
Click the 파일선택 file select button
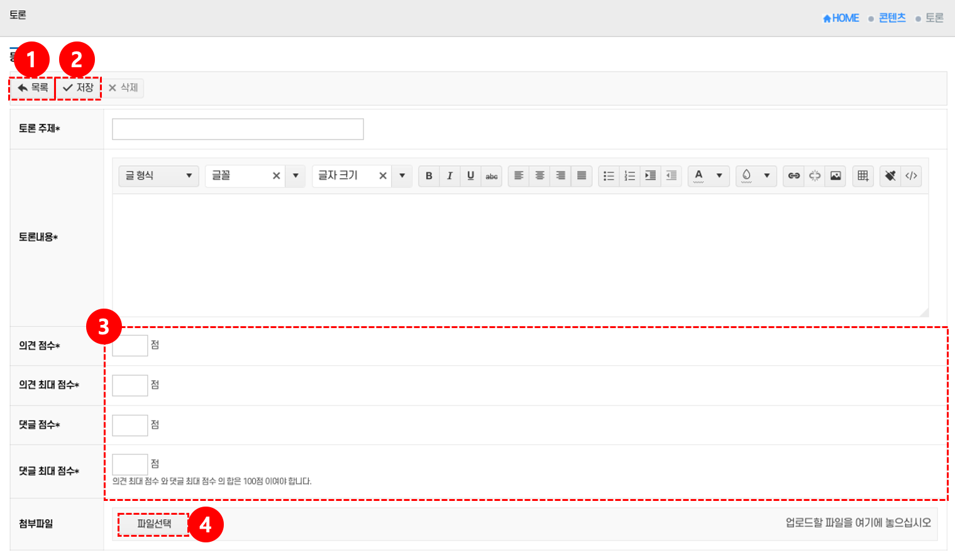154,524
